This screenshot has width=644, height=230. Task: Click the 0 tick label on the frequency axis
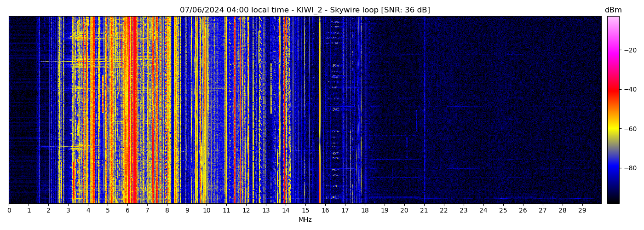click(9, 210)
